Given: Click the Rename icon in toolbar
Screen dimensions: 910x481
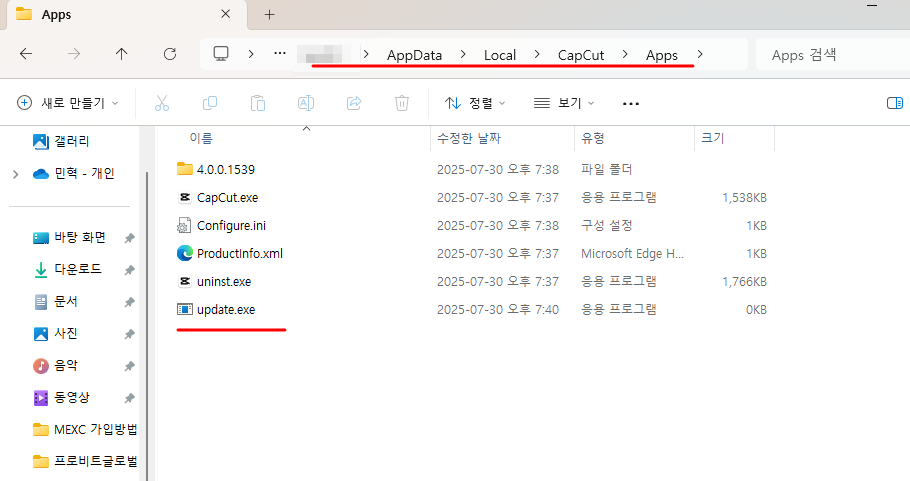Looking at the screenshot, I should 306,103.
